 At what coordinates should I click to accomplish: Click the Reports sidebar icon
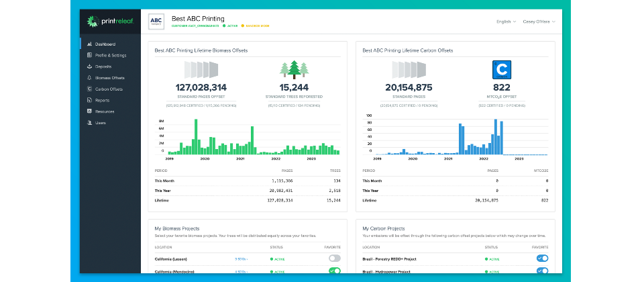90,100
